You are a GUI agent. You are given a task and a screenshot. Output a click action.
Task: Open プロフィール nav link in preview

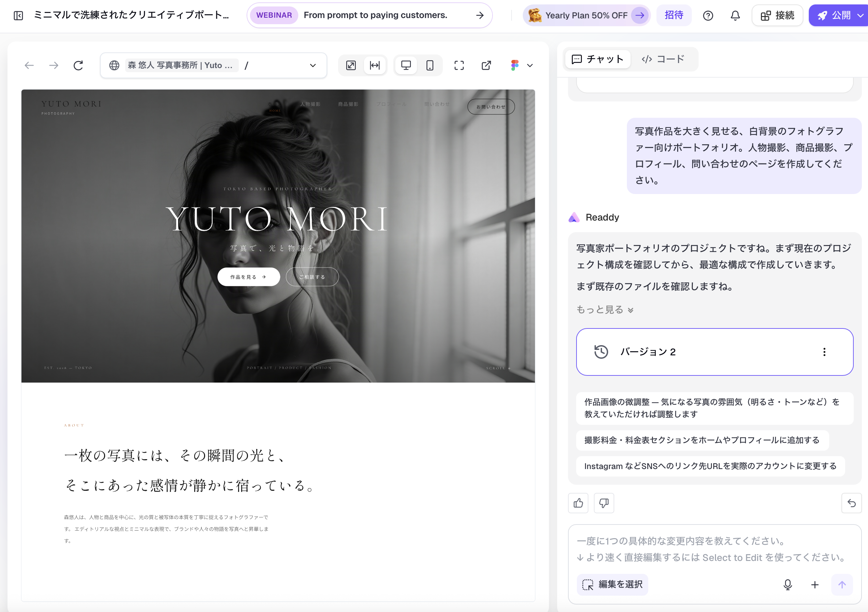391,104
